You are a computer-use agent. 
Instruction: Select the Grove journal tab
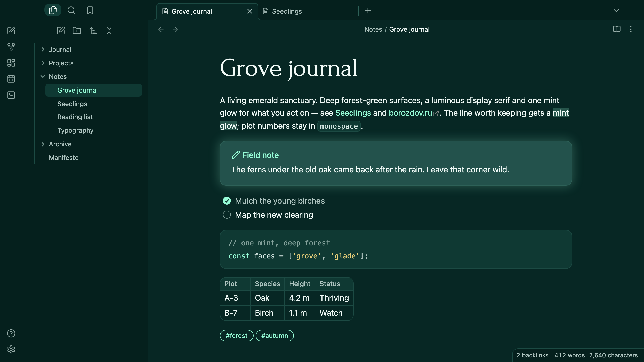(x=207, y=11)
